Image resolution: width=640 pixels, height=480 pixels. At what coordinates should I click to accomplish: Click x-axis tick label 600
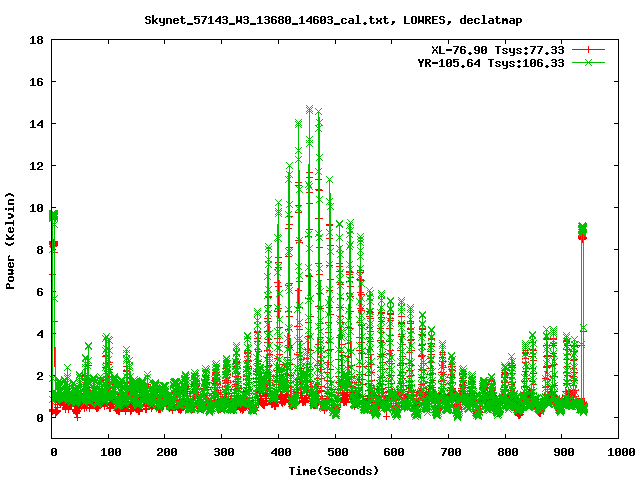tap(394, 452)
